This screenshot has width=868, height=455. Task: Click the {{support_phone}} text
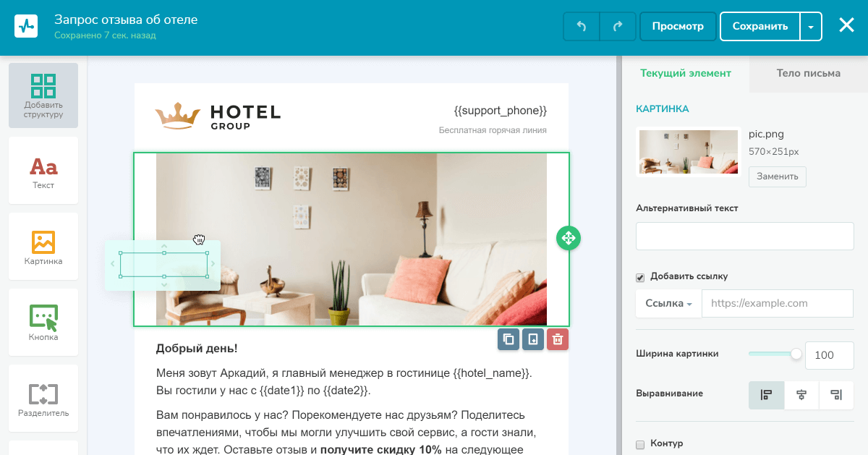(x=501, y=111)
